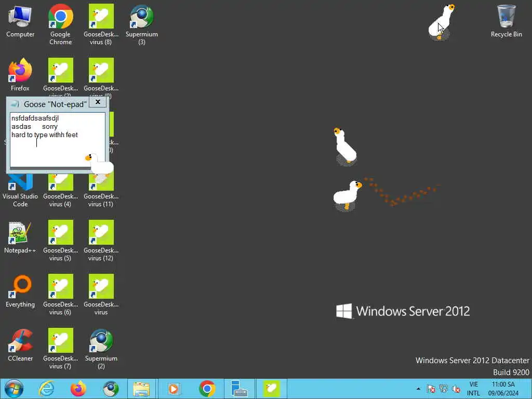Select the Firefox desktop shortcut
This screenshot has width=532, height=399.
pyautogui.click(x=20, y=75)
